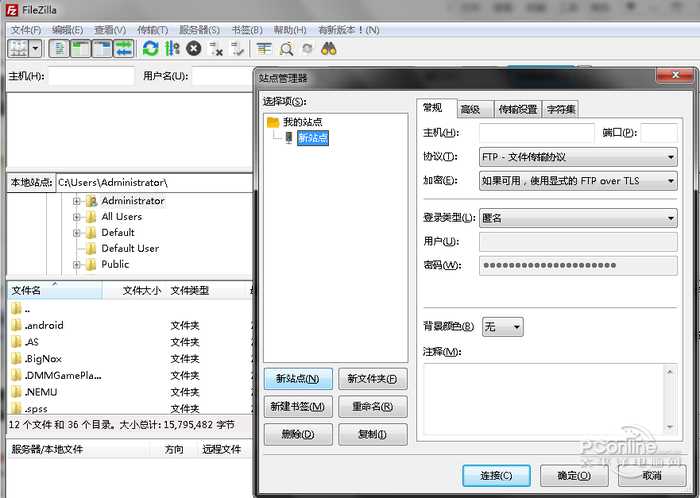Cancel current operation with the black X icon
This screenshot has width=700, height=498.
coord(193,48)
